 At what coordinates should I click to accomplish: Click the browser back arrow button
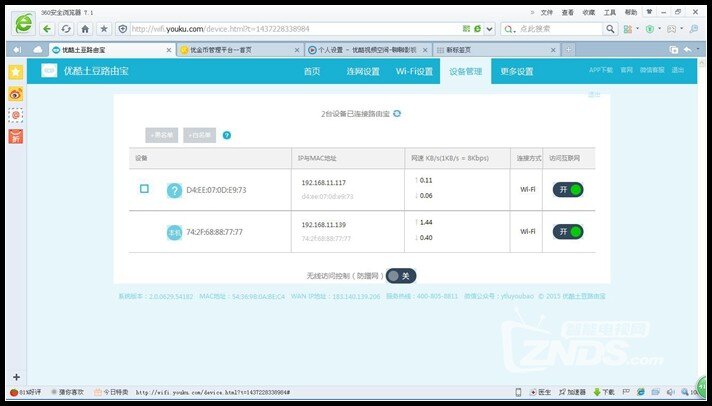(49, 29)
